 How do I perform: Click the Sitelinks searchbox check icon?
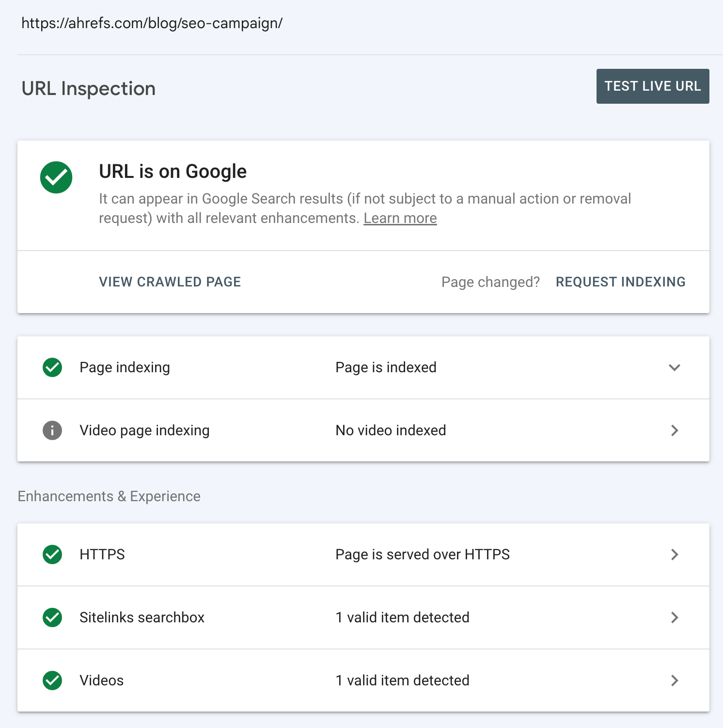pyautogui.click(x=52, y=617)
